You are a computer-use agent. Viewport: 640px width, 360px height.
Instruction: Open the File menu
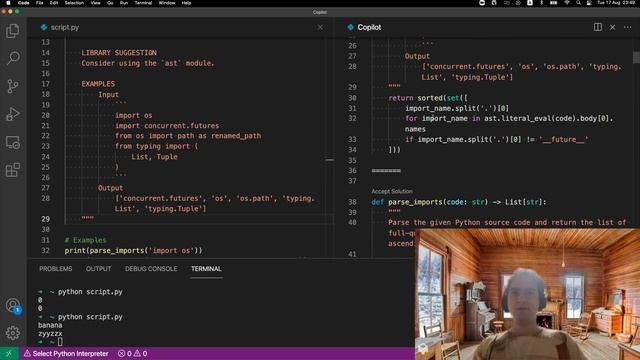[40, 3]
